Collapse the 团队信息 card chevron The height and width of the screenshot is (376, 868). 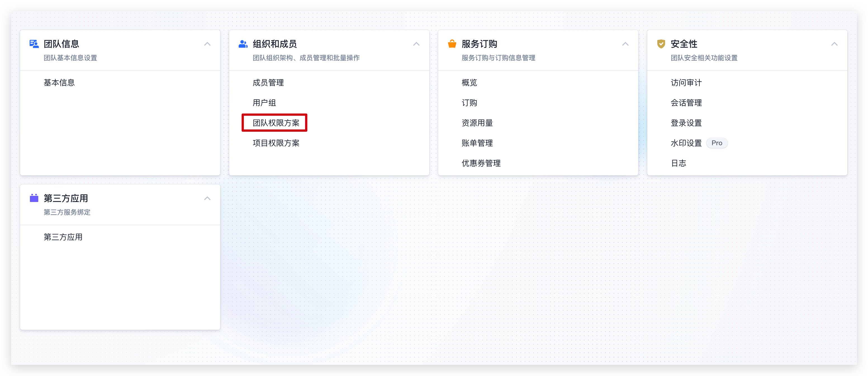[207, 44]
